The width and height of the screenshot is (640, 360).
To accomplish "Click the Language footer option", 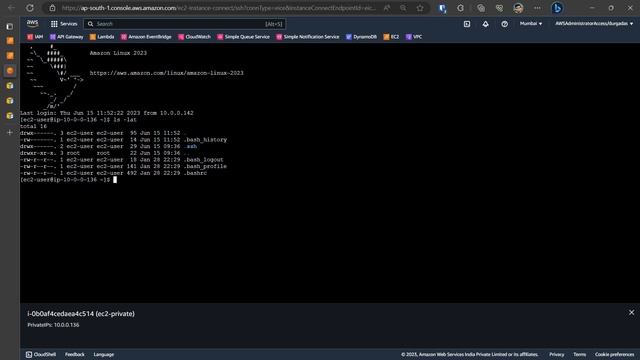I will coord(104,354).
